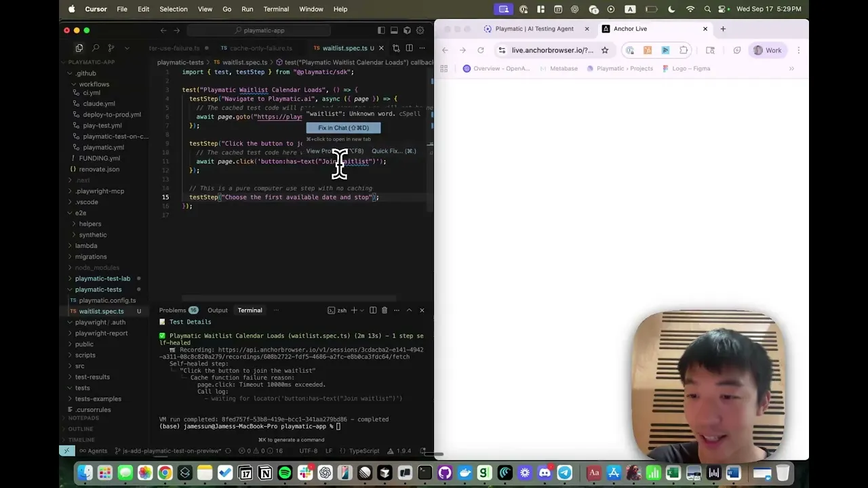
Task: Click the playmatic-app command center search field
Action: tap(259, 30)
